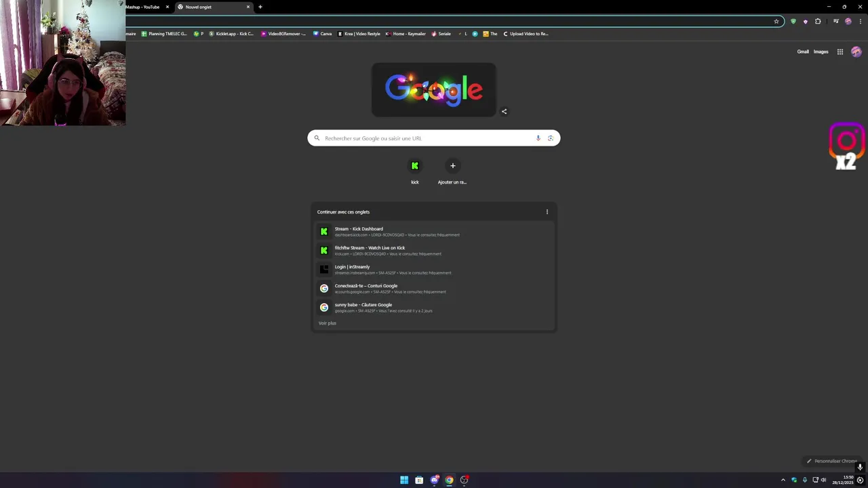Open the bookmark labeled P

(x=199, y=33)
